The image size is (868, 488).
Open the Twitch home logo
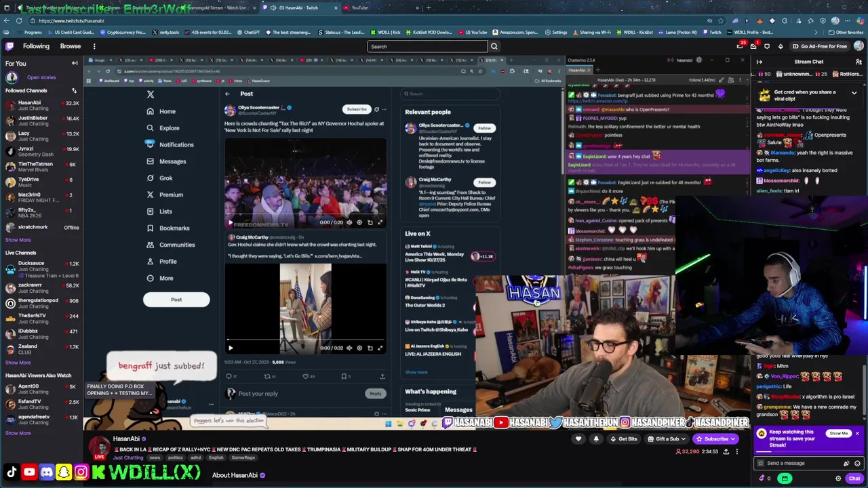tap(9, 46)
